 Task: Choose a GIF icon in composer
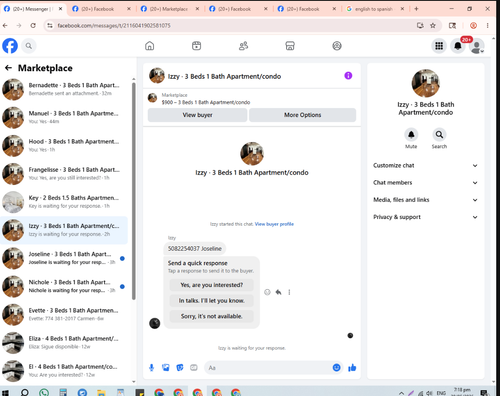194,368
